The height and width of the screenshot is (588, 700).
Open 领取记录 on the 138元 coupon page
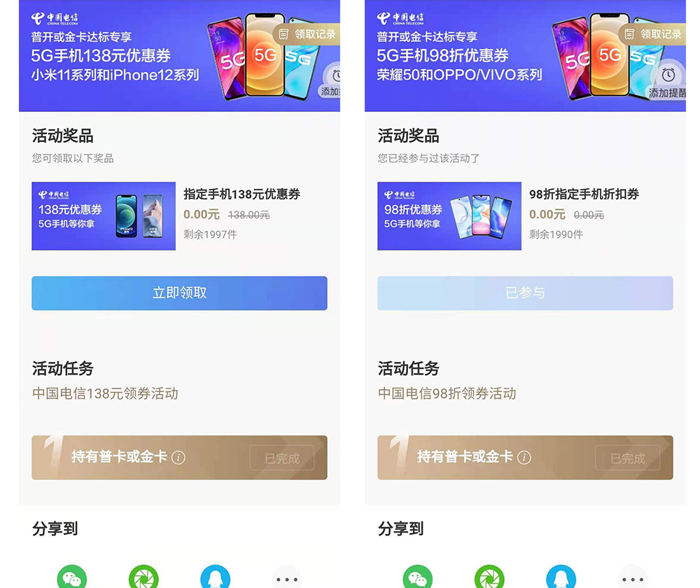[x=307, y=34]
